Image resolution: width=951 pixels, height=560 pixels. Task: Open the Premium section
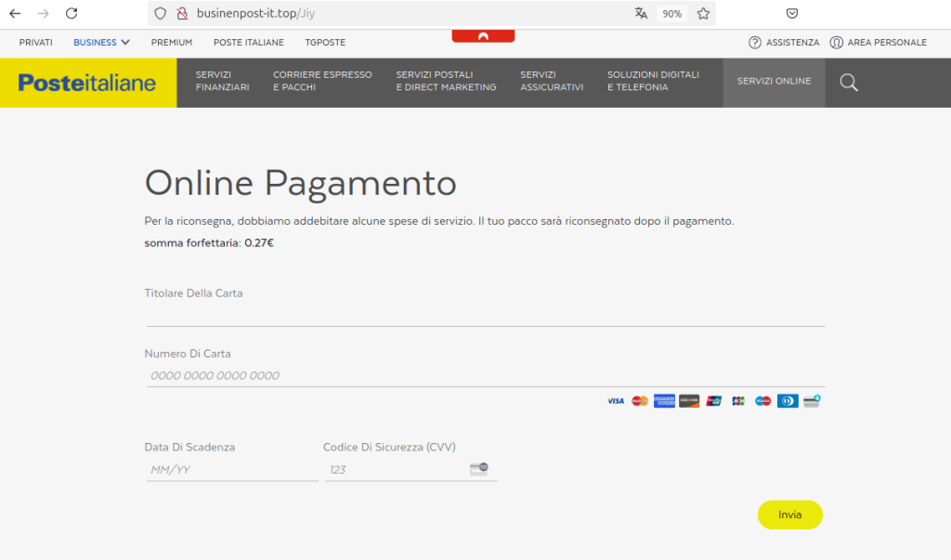[172, 43]
